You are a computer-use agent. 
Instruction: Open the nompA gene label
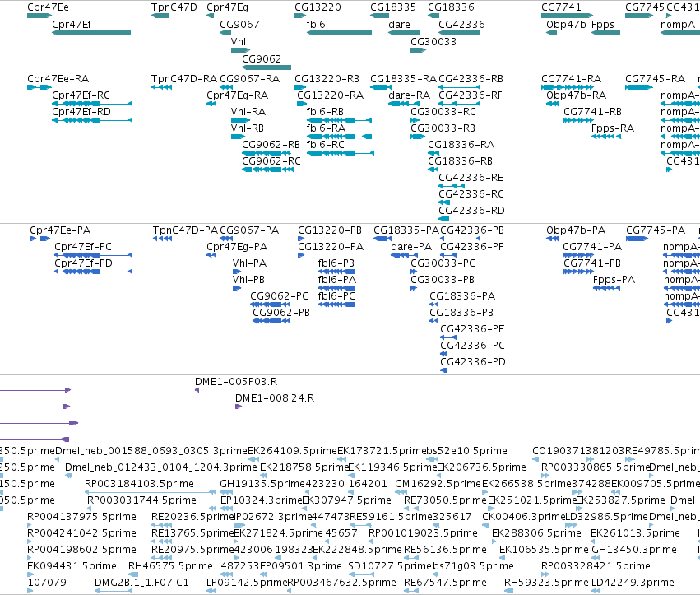pyautogui.click(x=678, y=25)
